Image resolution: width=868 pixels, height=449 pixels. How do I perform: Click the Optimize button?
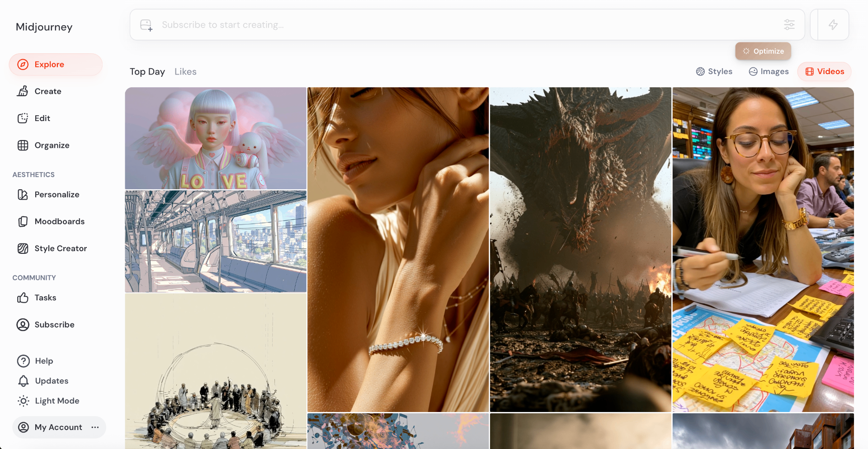[763, 51]
